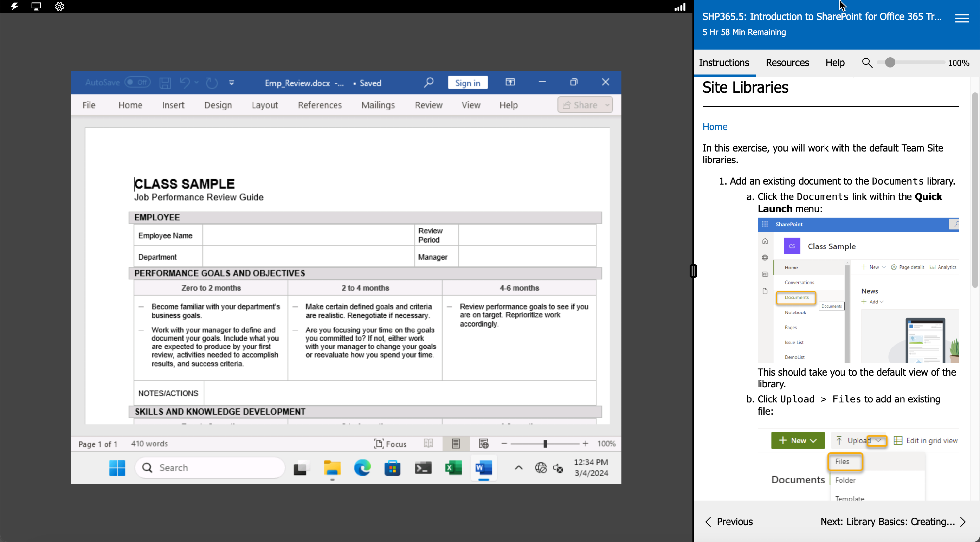Open the Help ribbon tab in Word
Screen dimensions: 980x542
[508, 105]
